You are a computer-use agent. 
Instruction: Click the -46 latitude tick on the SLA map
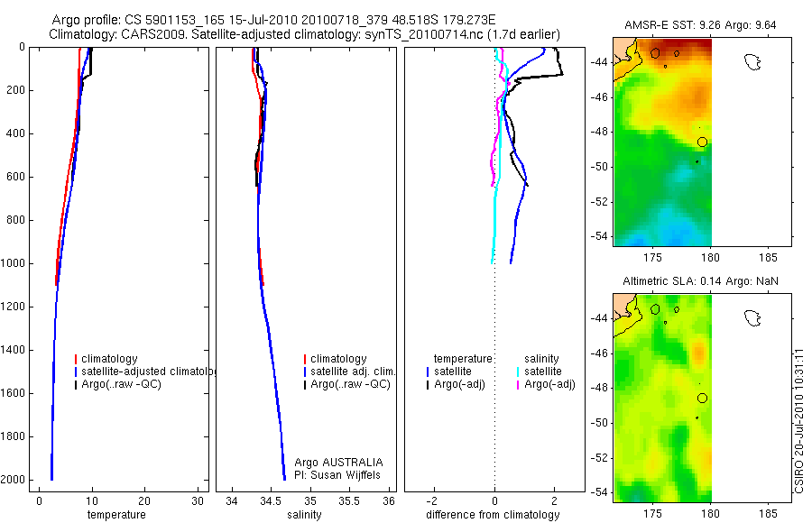599,353
